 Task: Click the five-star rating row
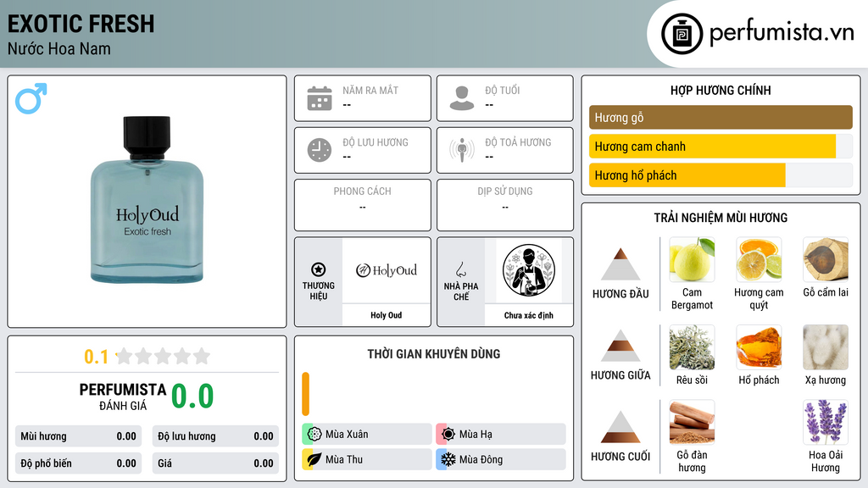click(163, 356)
